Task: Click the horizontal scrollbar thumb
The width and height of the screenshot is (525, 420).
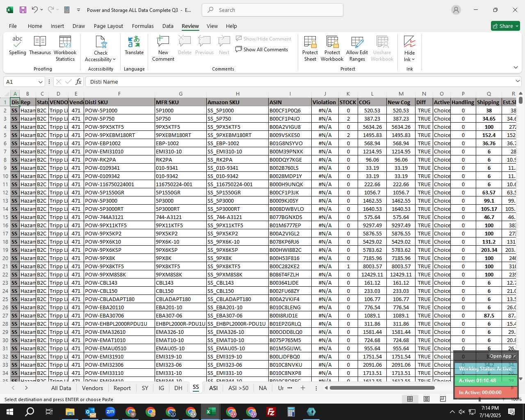Action: tap(382, 388)
